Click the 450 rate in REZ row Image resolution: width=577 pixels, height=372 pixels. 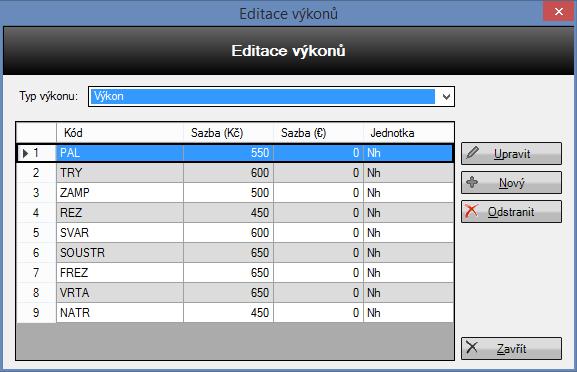coord(228,213)
